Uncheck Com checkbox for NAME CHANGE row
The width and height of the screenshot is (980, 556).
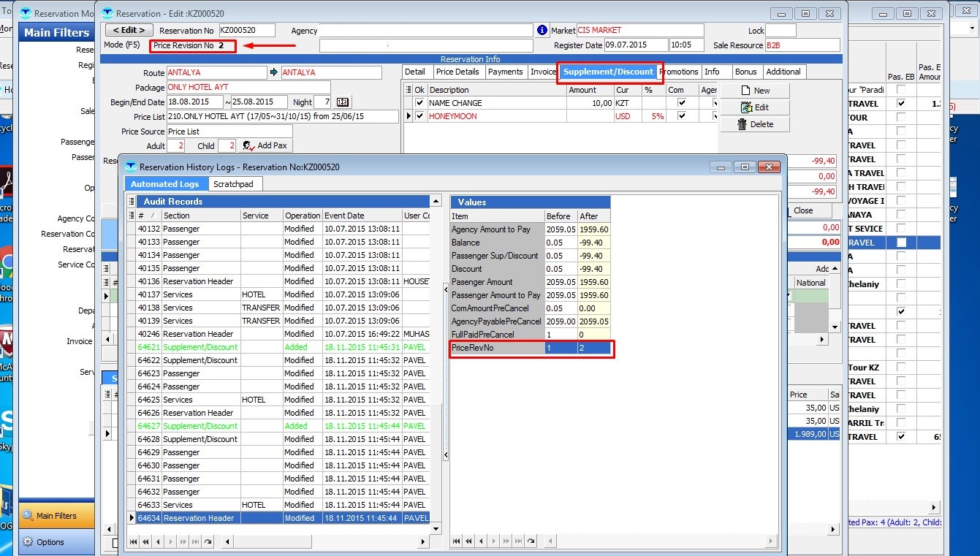pyautogui.click(x=681, y=103)
